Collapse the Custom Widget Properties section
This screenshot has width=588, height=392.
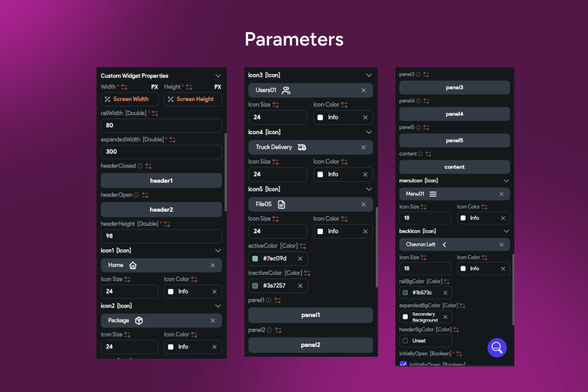click(218, 76)
